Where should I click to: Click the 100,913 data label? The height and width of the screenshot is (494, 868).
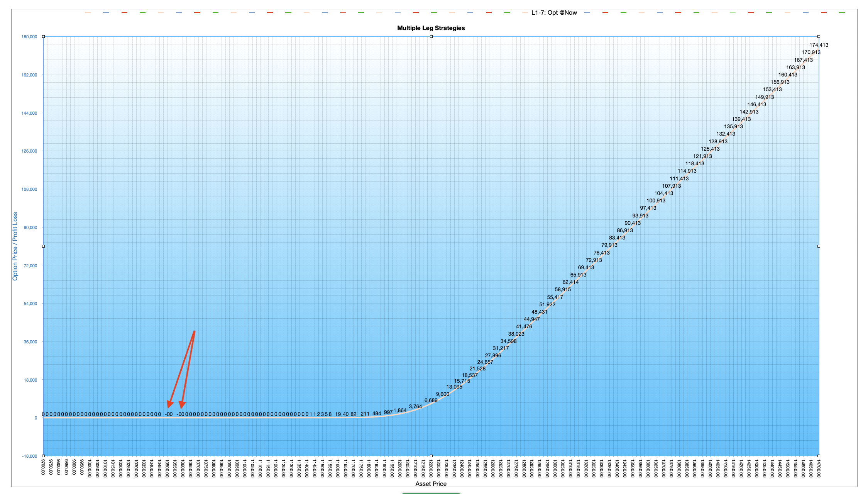click(656, 200)
